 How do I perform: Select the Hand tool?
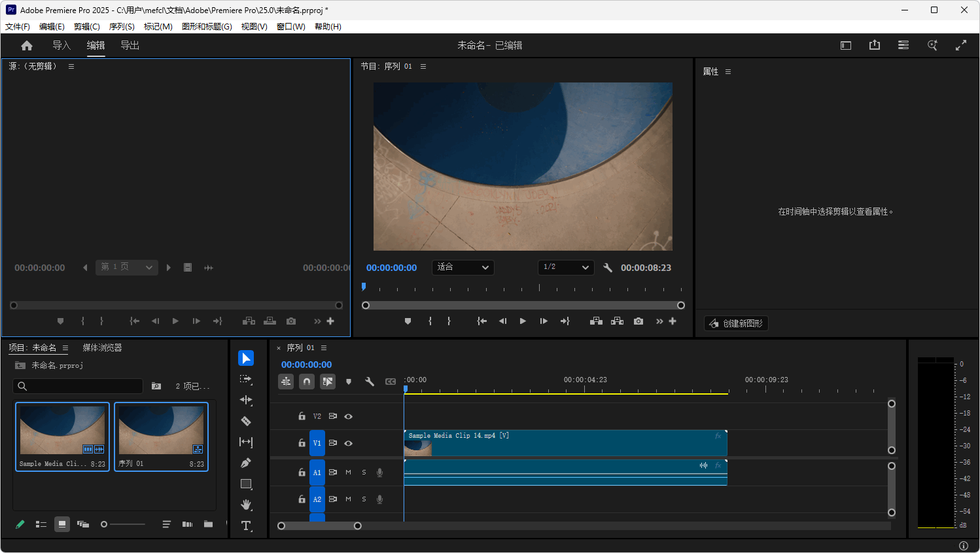tap(246, 505)
